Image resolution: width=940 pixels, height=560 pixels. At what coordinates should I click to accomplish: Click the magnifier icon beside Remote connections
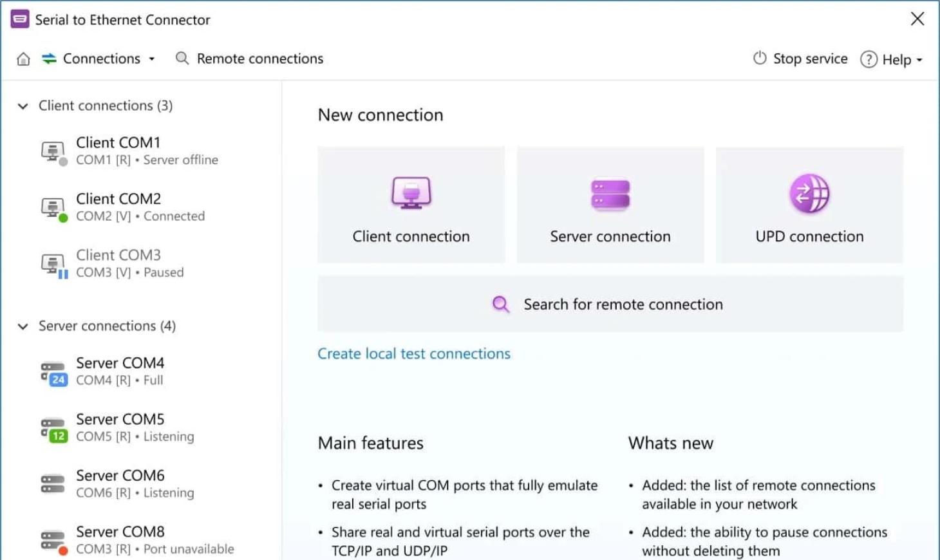(x=182, y=59)
